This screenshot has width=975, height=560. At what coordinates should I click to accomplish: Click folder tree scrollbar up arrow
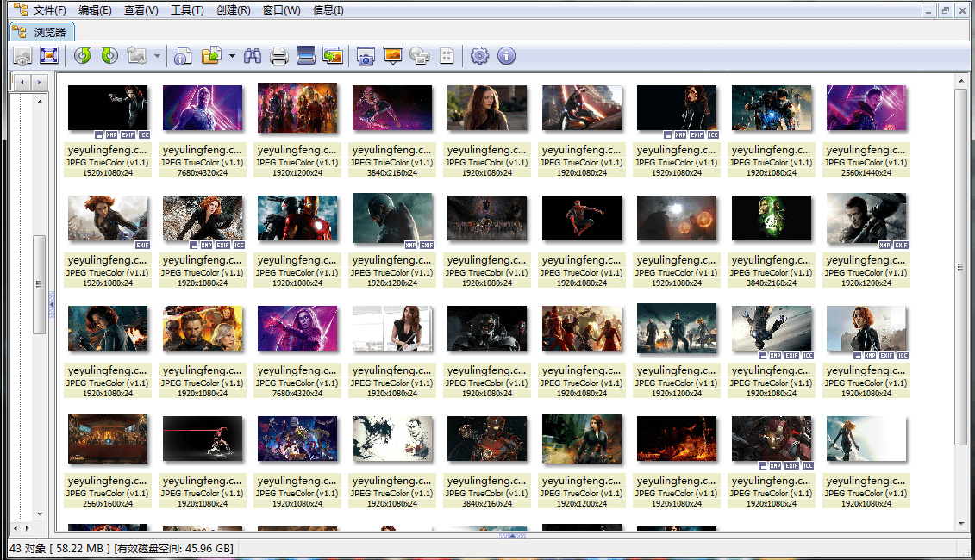(40, 102)
